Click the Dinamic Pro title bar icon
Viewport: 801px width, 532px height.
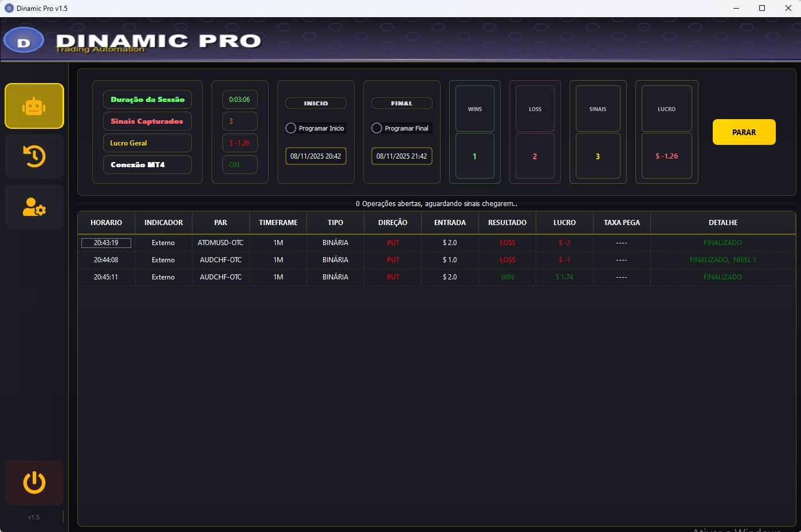click(7, 8)
